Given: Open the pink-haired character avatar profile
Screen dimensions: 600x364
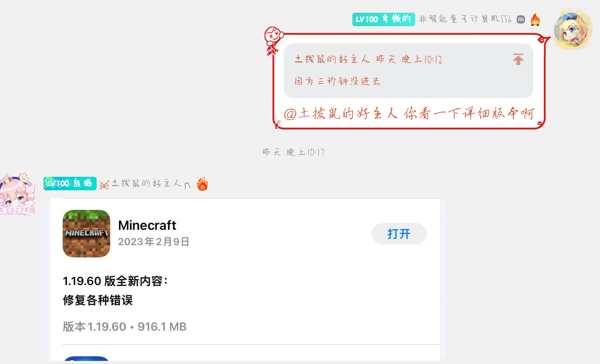Looking at the screenshot, I should pyautogui.click(x=17, y=194).
